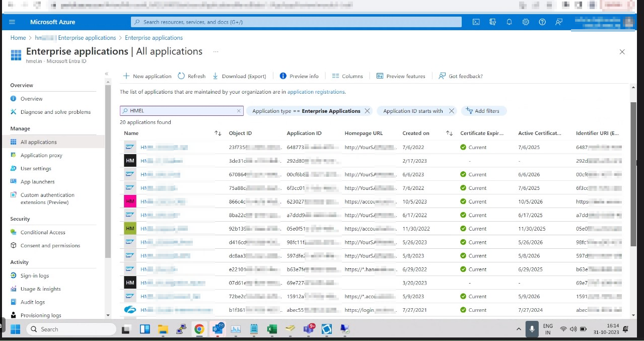Click the HMEL applications search field
Image resolution: width=644 pixels, height=341 pixels.
tap(181, 111)
